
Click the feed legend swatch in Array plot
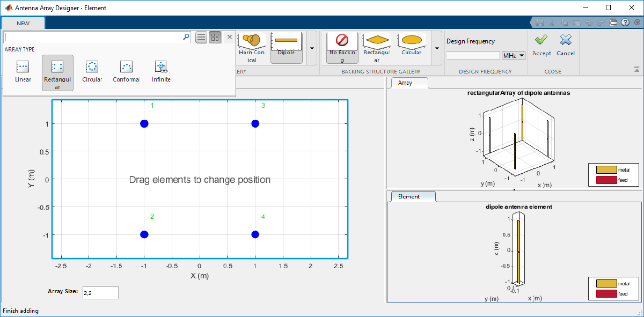coord(606,180)
